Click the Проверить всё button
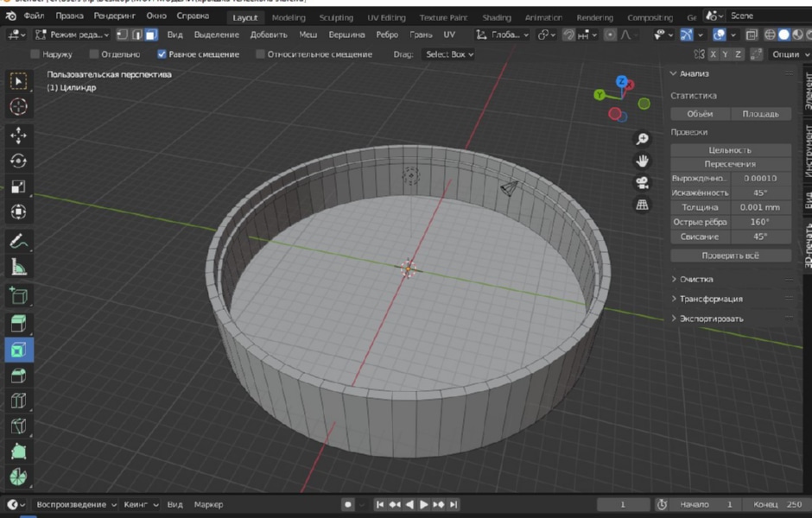The image size is (812, 518). [x=730, y=256]
